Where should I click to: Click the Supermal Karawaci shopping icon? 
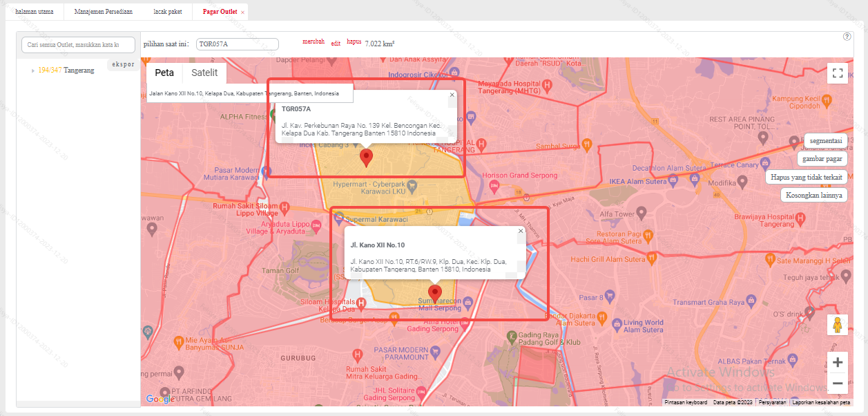339,218
